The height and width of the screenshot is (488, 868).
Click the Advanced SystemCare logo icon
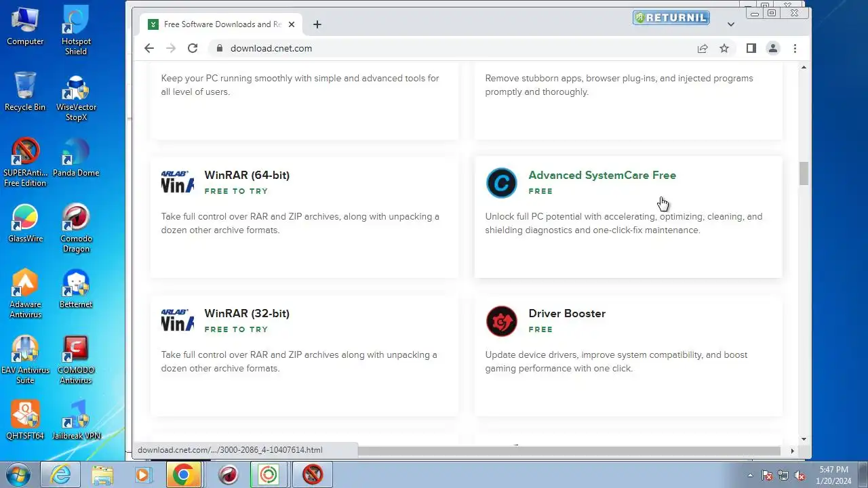pos(502,183)
